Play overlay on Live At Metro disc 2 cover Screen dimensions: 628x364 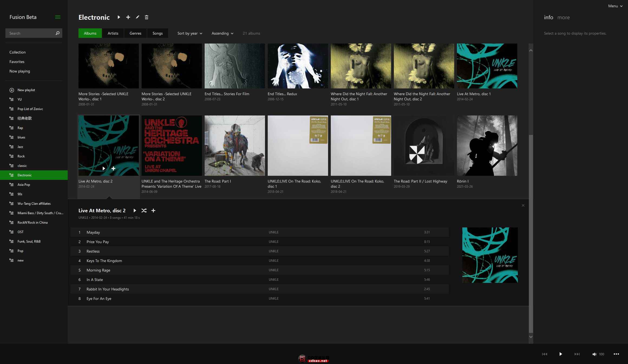tap(104, 168)
